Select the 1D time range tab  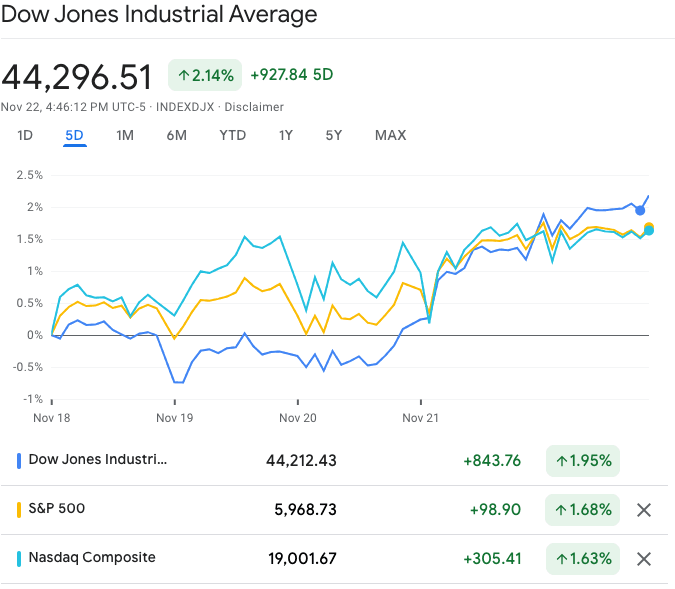25,135
